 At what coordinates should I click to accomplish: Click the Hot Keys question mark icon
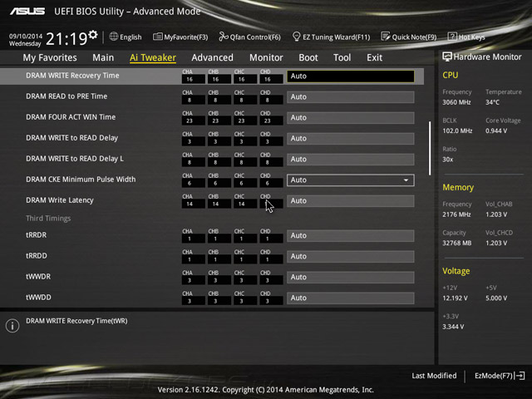click(x=452, y=37)
